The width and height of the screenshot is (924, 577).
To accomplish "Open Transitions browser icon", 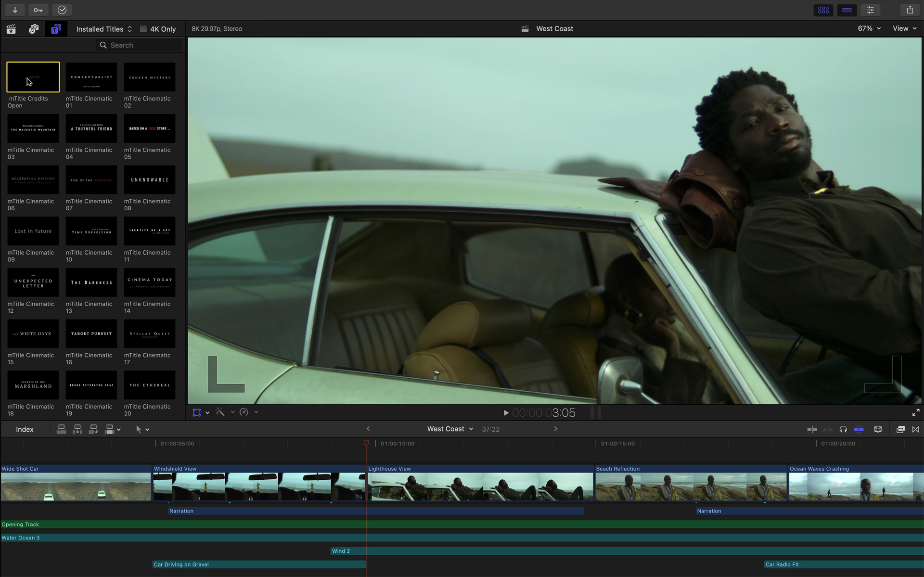I will (x=915, y=429).
